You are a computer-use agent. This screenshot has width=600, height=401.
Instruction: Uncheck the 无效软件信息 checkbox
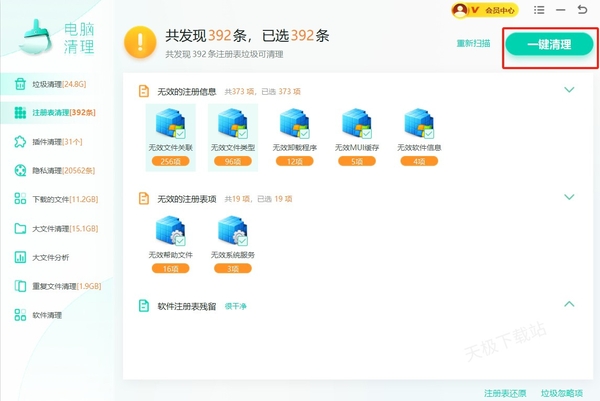[429, 134]
